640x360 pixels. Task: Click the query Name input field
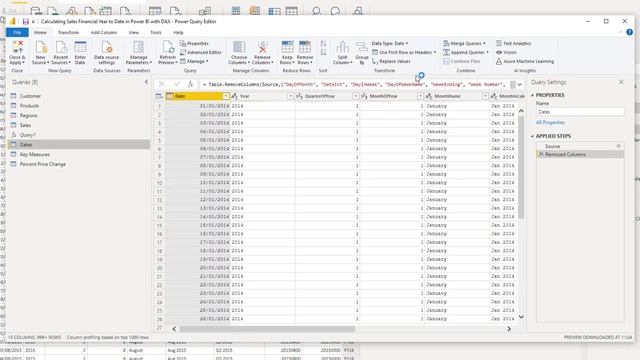click(x=580, y=111)
